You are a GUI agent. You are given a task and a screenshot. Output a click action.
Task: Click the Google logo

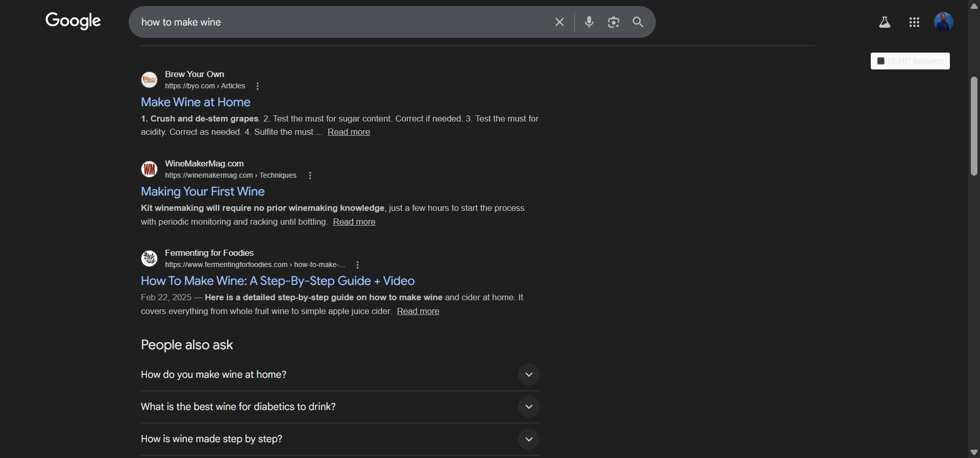coord(73,21)
